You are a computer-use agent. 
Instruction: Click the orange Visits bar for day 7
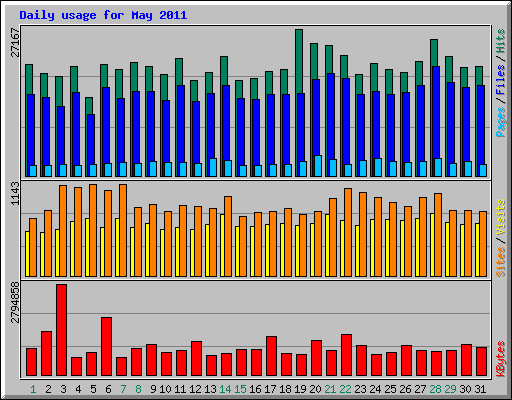pos(123,230)
